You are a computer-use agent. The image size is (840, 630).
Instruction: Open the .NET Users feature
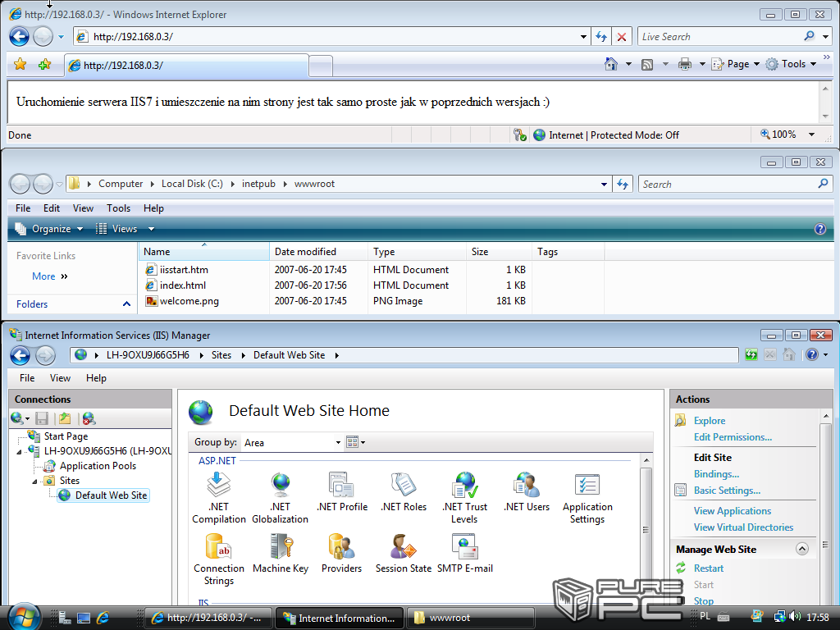tap(527, 491)
